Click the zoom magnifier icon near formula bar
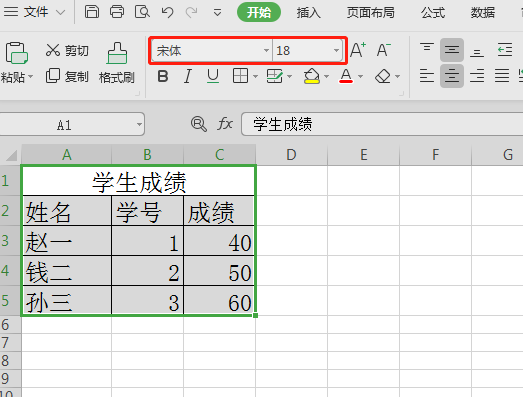Viewport: 523px width, 397px height. [x=199, y=124]
